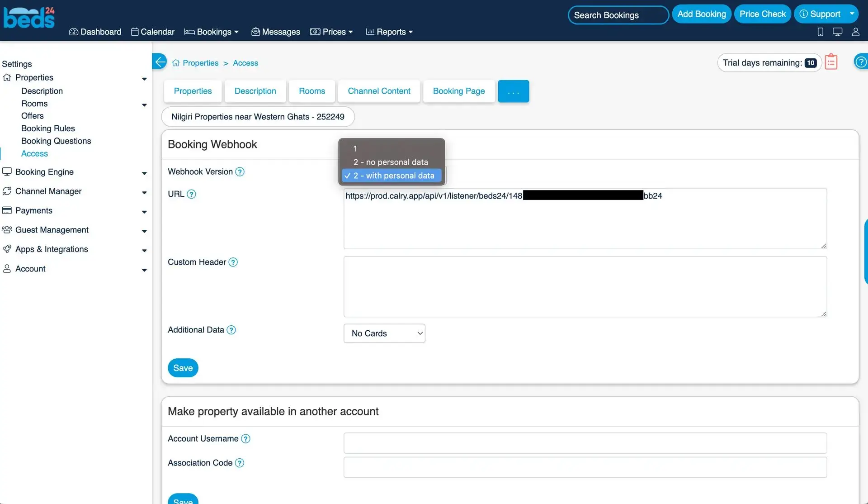Open the Reports menu

coord(389,32)
